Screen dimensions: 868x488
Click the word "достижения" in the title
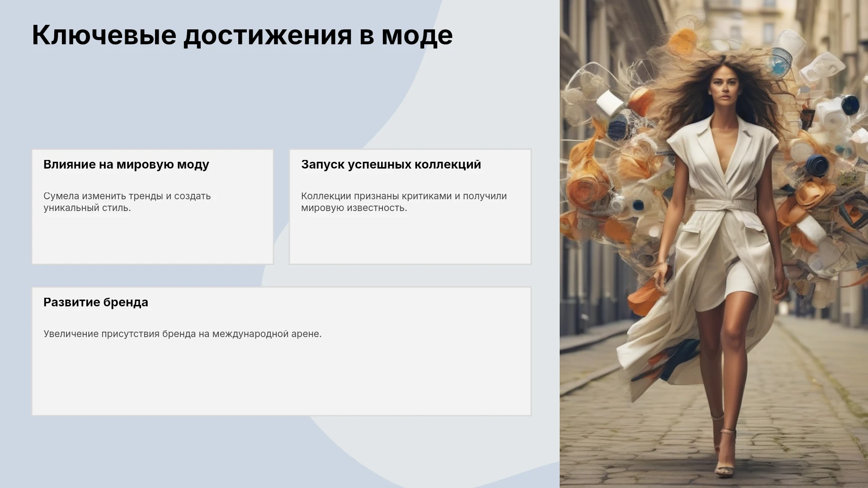click(x=267, y=35)
